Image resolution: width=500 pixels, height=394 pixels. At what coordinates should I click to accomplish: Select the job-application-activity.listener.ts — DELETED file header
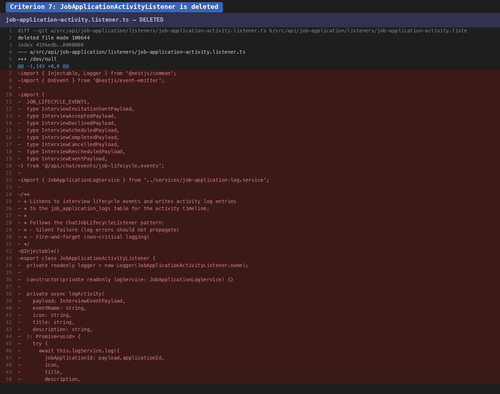[x=250, y=20]
